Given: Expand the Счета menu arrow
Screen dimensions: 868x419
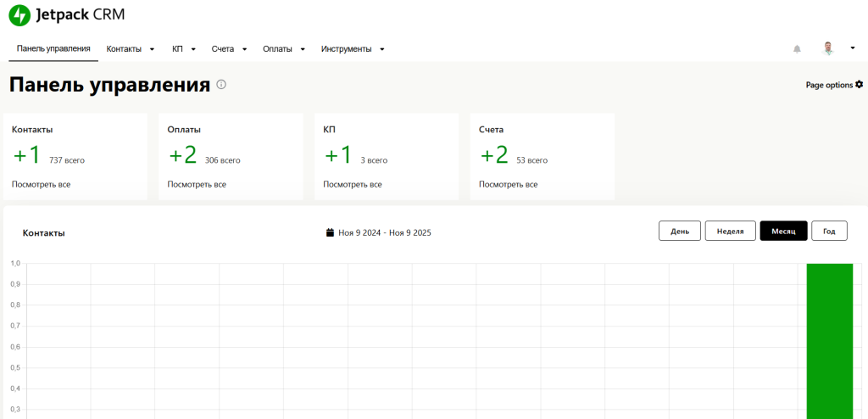Looking at the screenshot, I should click(x=244, y=49).
